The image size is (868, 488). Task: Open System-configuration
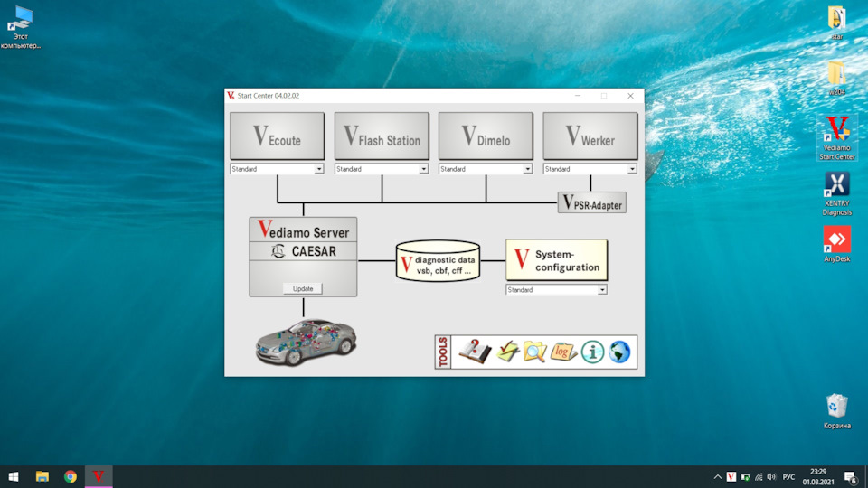pyautogui.click(x=556, y=260)
